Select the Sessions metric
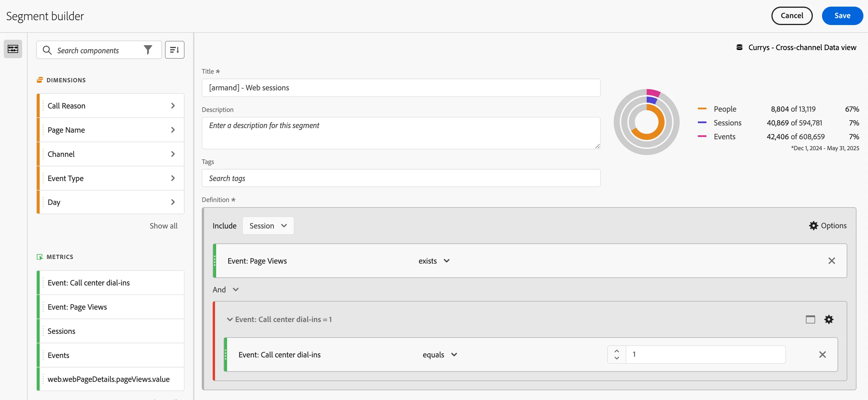 click(x=111, y=331)
